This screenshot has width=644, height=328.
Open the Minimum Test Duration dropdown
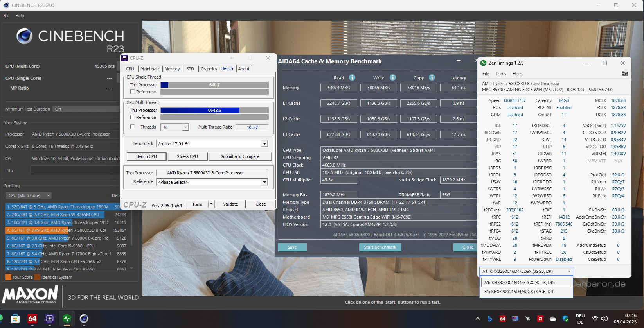coord(86,109)
